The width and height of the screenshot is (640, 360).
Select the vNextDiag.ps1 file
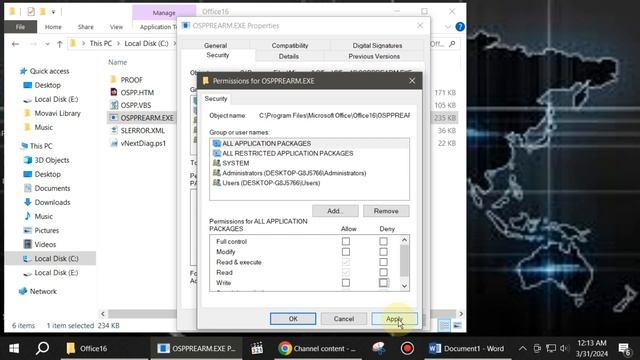point(138,143)
